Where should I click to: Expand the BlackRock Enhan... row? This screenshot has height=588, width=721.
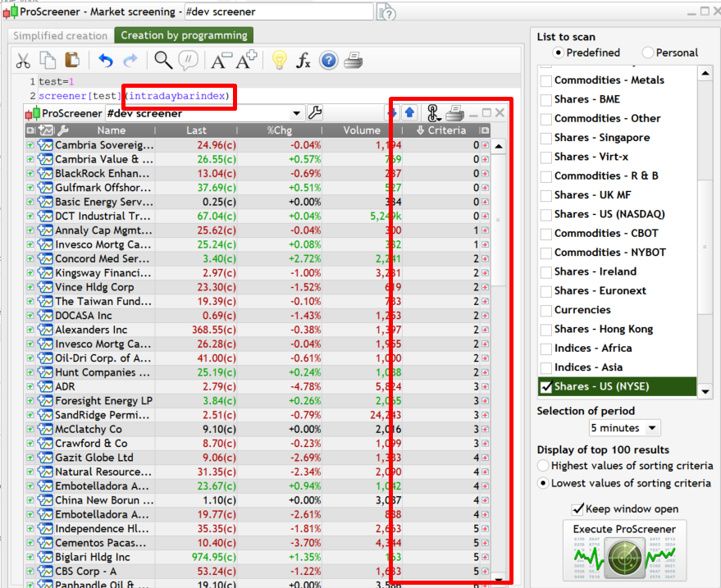pyautogui.click(x=30, y=173)
